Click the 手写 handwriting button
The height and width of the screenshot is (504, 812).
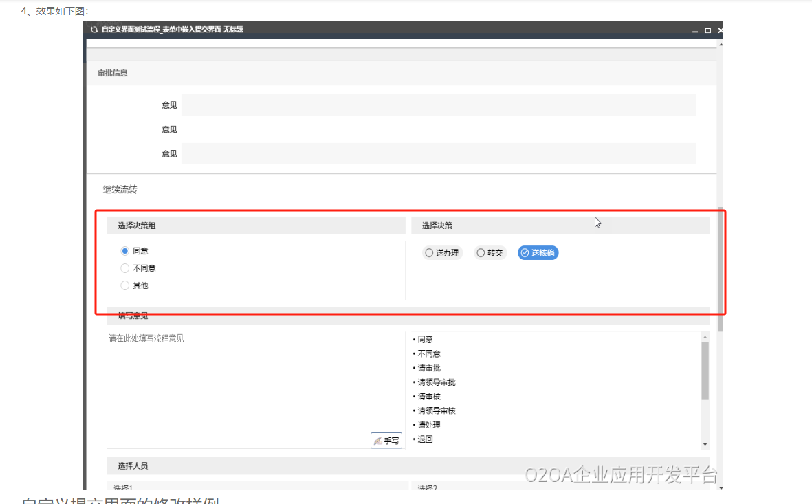[386, 440]
